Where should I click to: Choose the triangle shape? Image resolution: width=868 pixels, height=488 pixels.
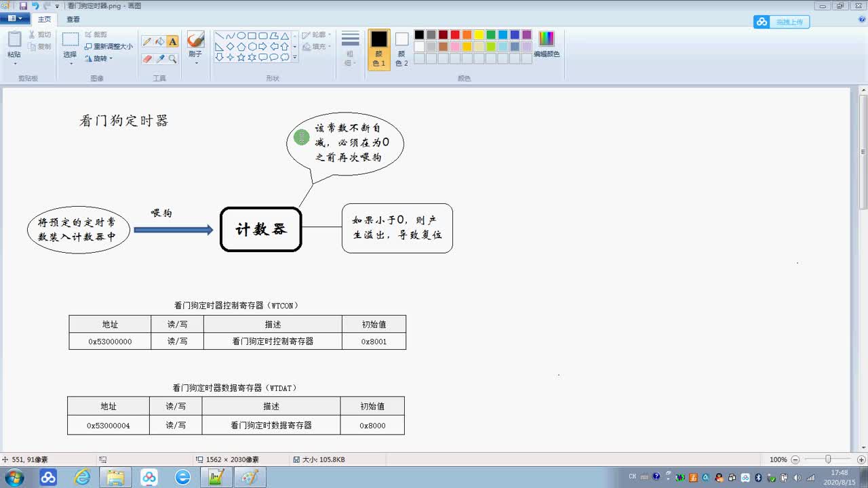[285, 36]
